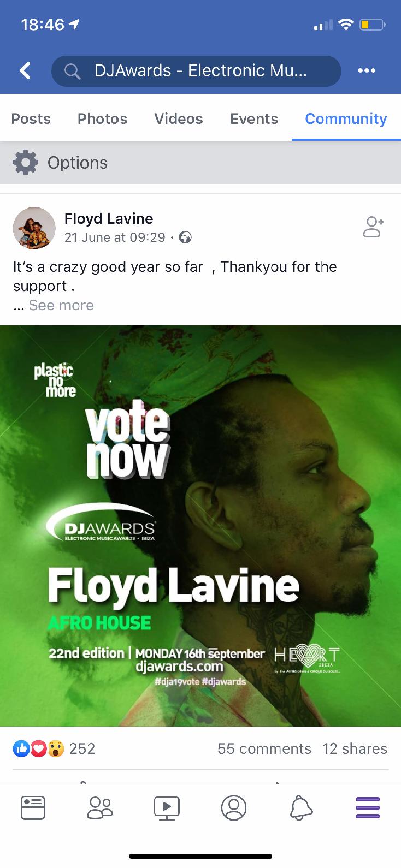The height and width of the screenshot is (868, 401).
Task: Click the DJAwards search field
Action: point(196,71)
